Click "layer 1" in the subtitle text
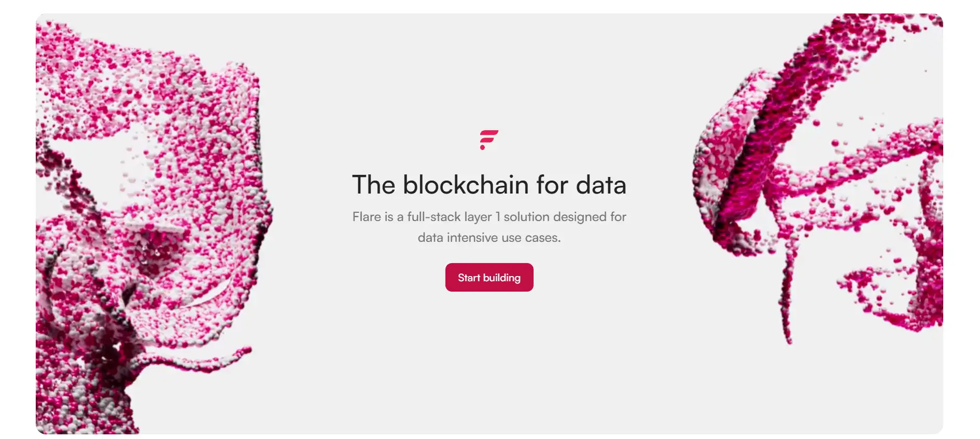Screen dimensions: 980x439 tap(482, 217)
